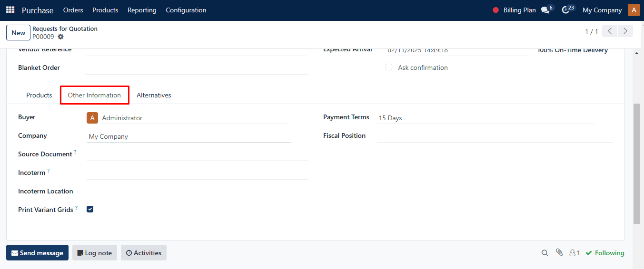This screenshot has width=644, height=269.
Task: Open the gear actions menu beside P00009
Action: (60, 37)
